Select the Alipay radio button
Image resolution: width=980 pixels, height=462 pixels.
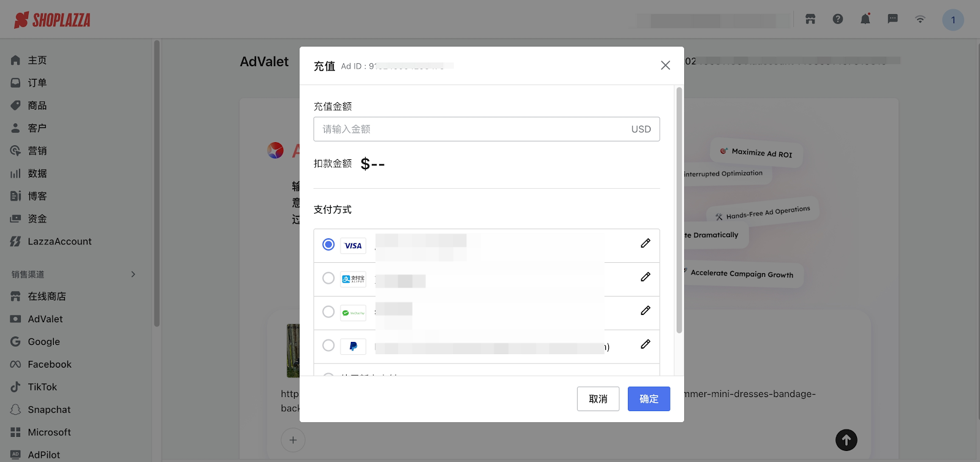click(328, 278)
